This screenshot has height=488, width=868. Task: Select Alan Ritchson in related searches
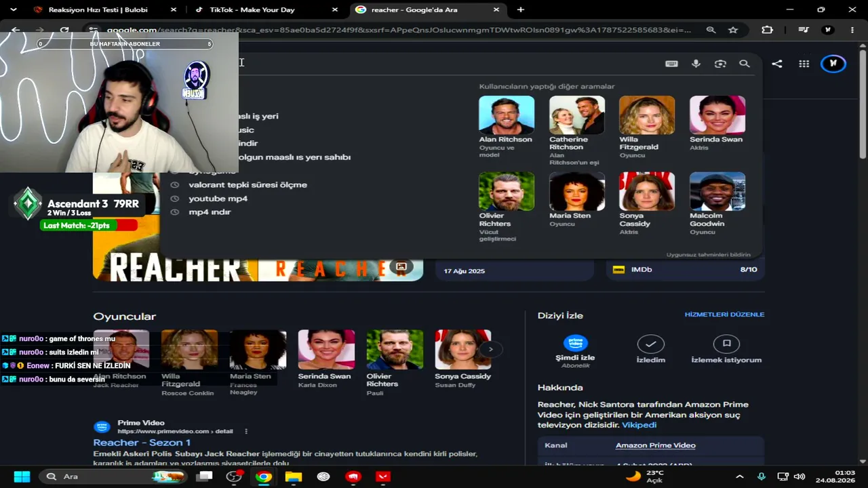point(506,127)
